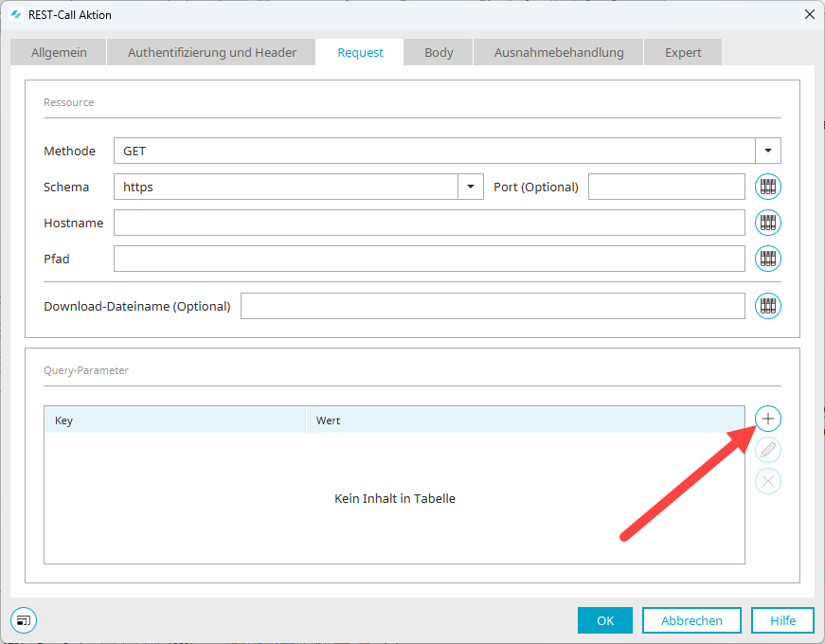
Task: Confirm the dialog with OK button
Action: [x=605, y=620]
